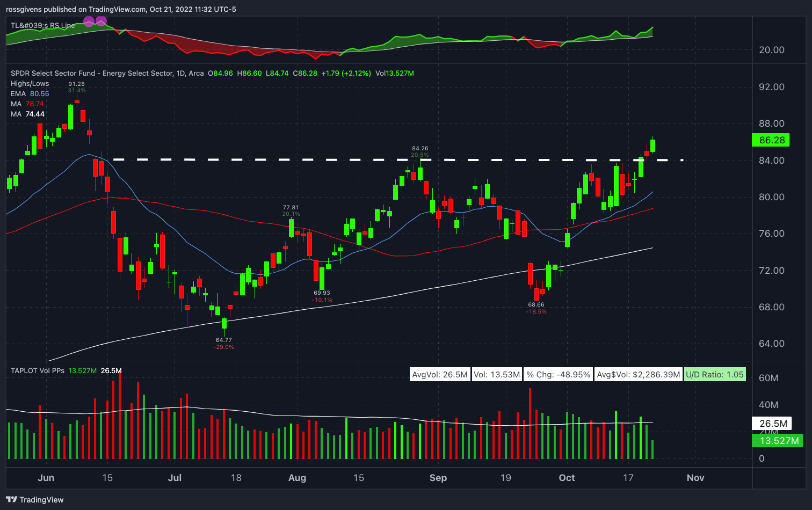
Task: Select the EMA 80.55 indicator legend
Action: [x=30, y=93]
